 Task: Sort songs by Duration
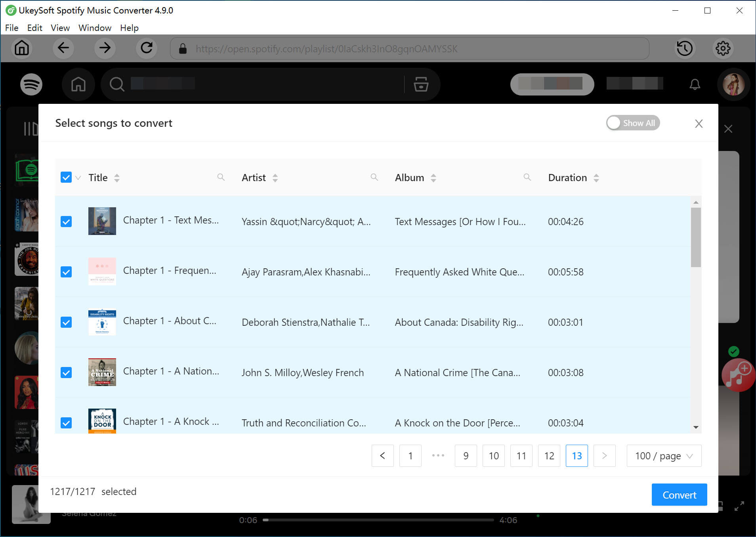click(x=596, y=178)
